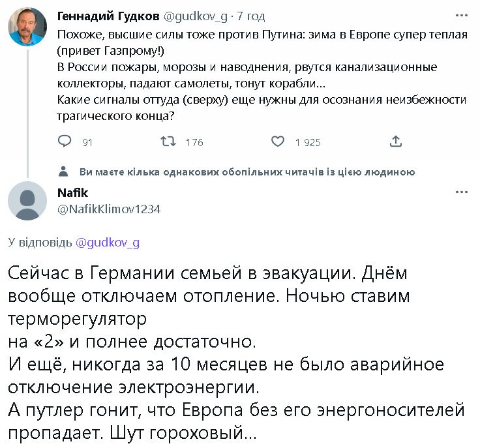The height and width of the screenshot is (448, 480).
Task: Open more options menu on Nafik's reply
Action: pyautogui.click(x=462, y=192)
